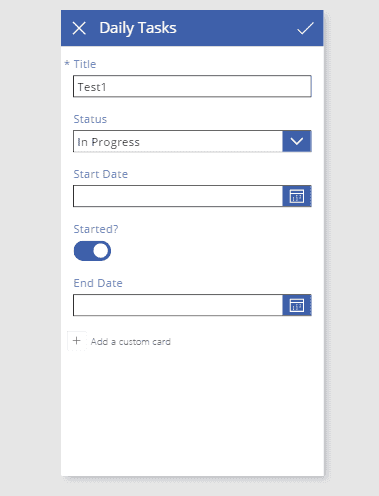Open the Start Date calendar picker icon
This screenshot has width=379, height=496.
[x=297, y=196]
